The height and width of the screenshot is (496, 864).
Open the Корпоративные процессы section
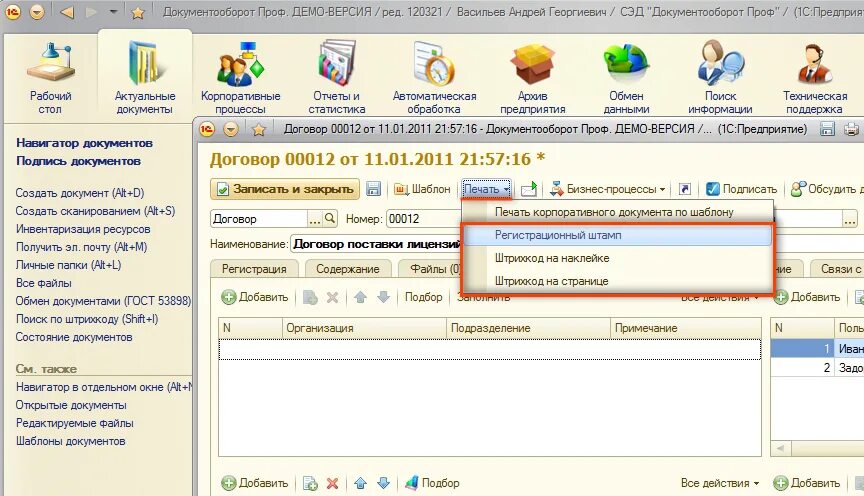coord(241,77)
